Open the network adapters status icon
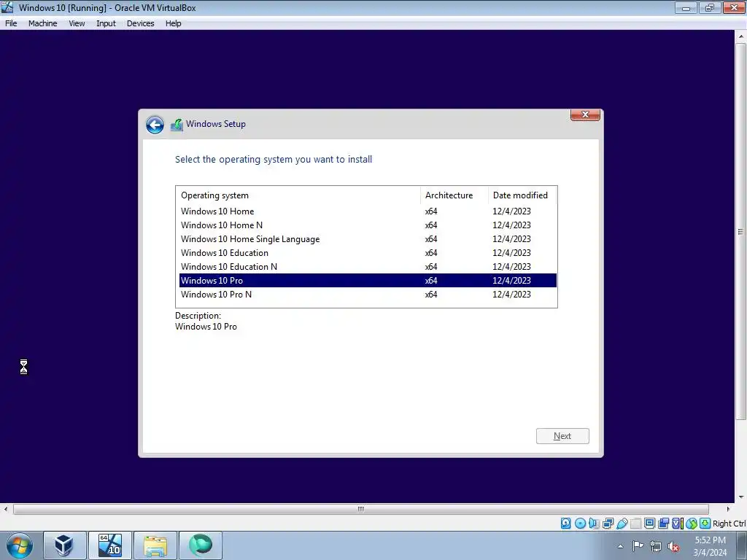 (x=608, y=524)
